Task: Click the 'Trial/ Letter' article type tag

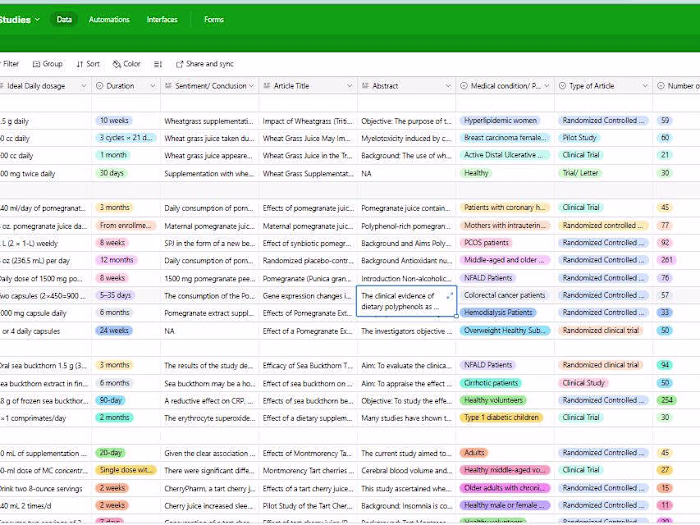Action: 580,173
